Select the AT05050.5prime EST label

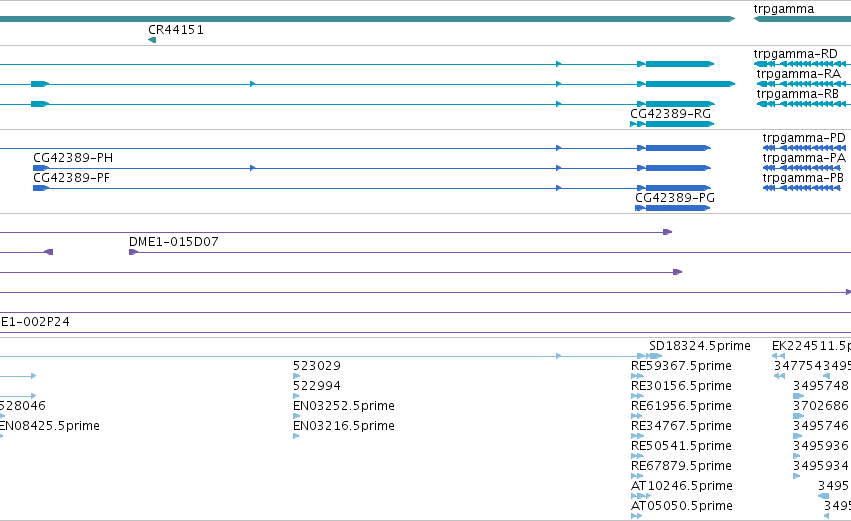(682, 506)
